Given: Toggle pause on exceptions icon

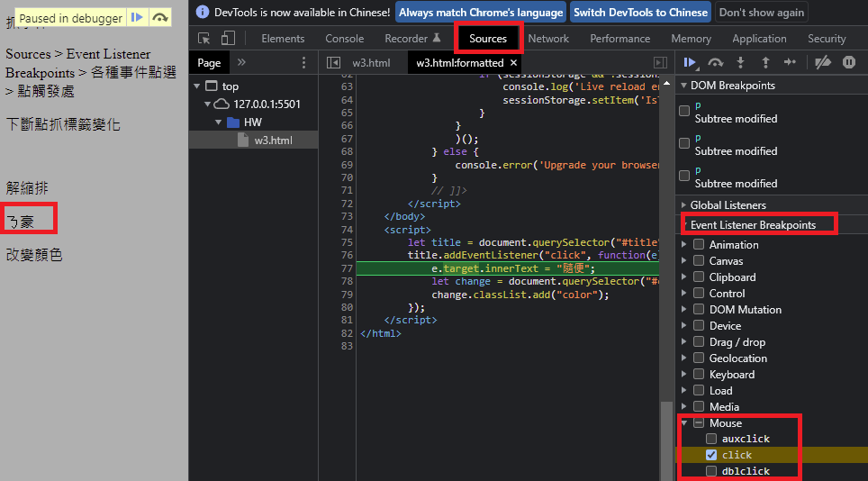Looking at the screenshot, I should 848,62.
